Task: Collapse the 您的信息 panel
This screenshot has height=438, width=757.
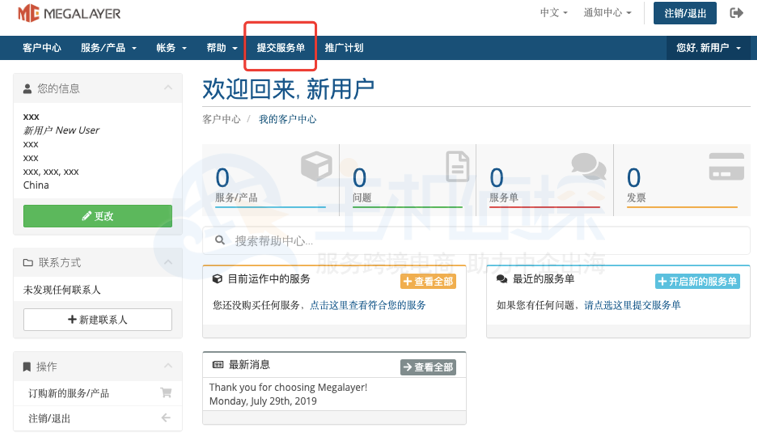Action: point(167,88)
